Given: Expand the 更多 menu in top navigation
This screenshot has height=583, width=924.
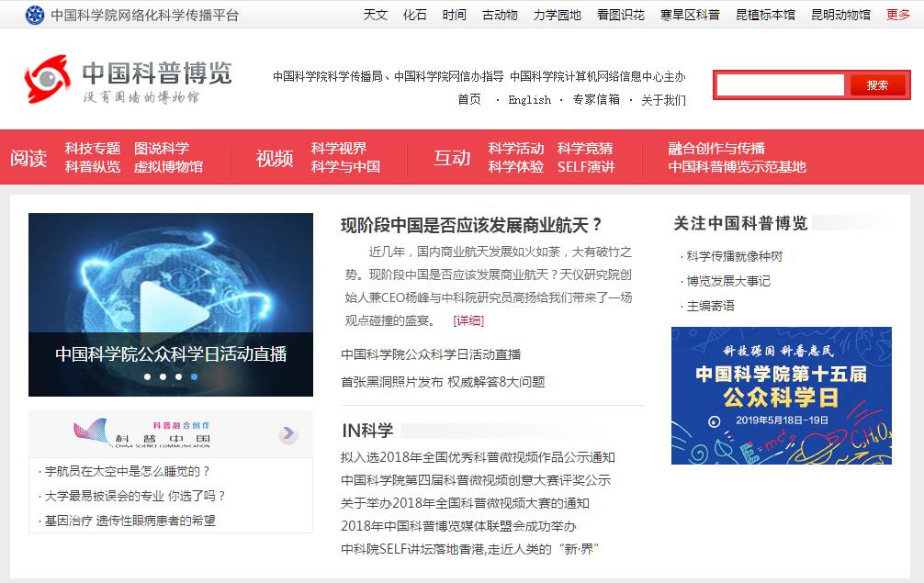Looking at the screenshot, I should coord(897,15).
